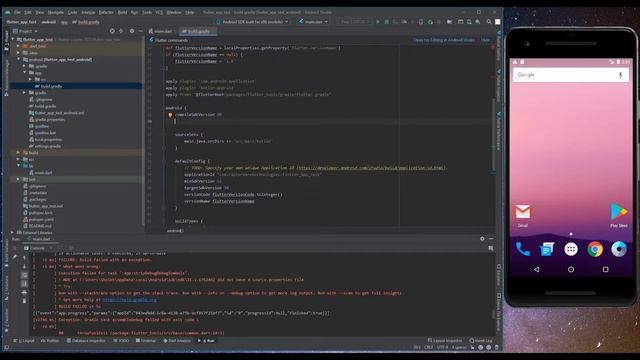The image size is (640, 360).
Task: Click Open for Editing in Android Studio link
Action: pyautogui.click(x=444, y=40)
